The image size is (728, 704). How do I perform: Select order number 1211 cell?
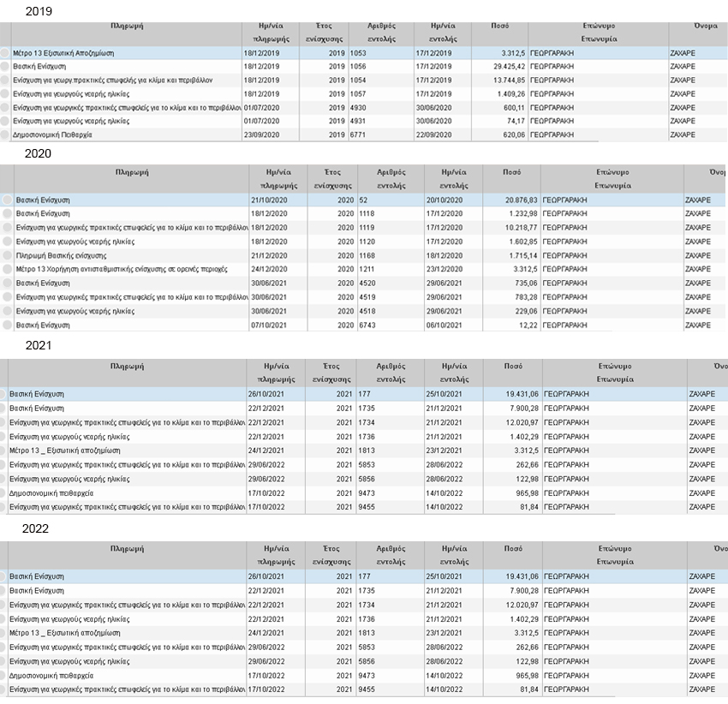pos(390,269)
